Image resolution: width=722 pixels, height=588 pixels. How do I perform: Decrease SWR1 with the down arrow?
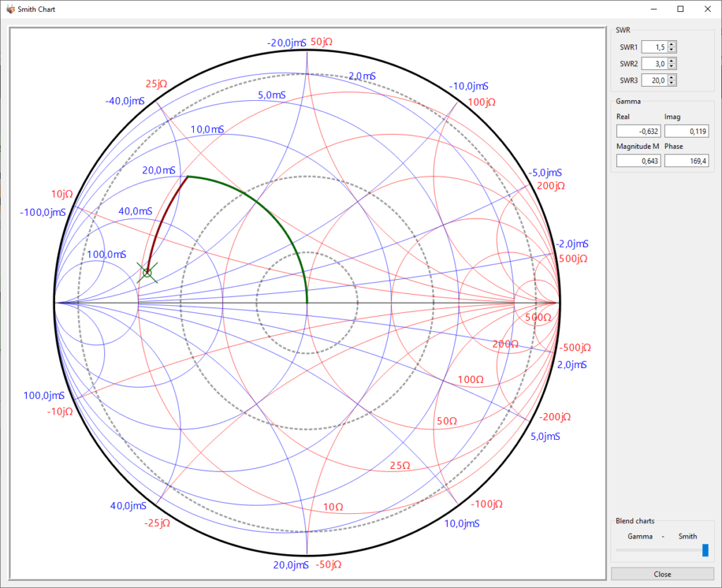click(672, 50)
